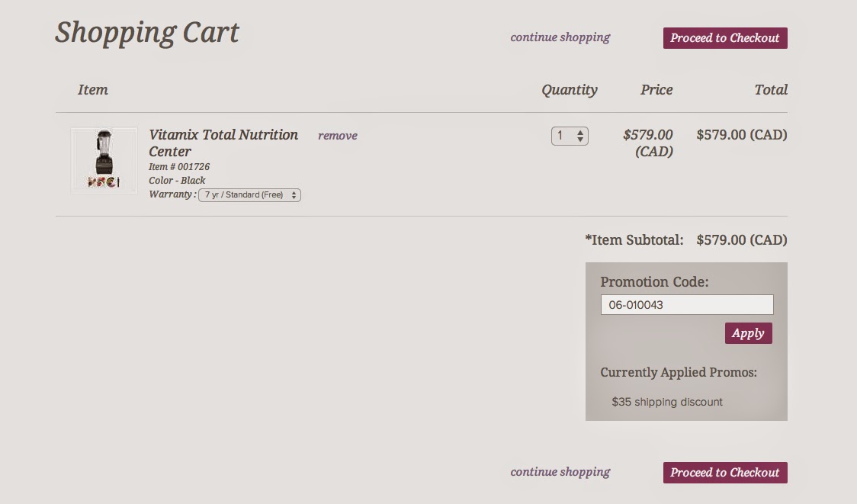Click the Currently Applied Promos label
Image resolution: width=857 pixels, height=504 pixels.
click(679, 373)
